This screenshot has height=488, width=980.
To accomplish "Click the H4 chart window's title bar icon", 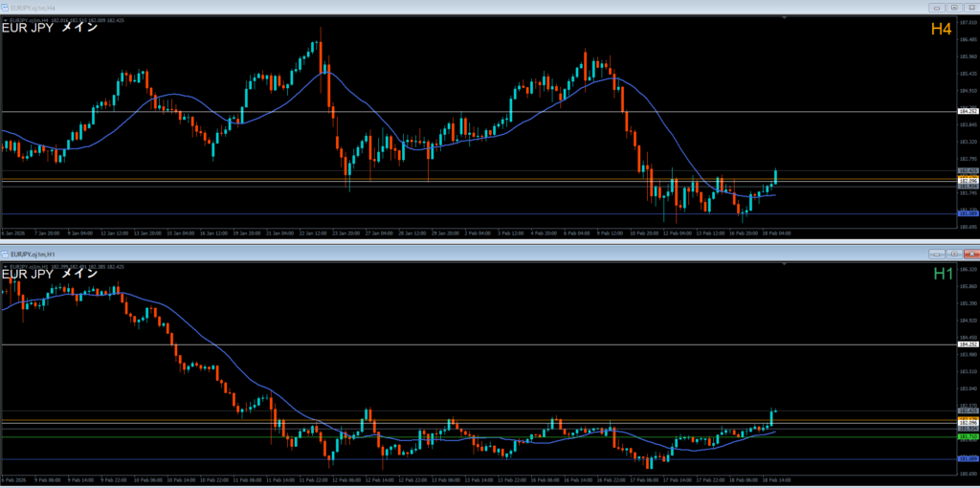I will (6, 7).
